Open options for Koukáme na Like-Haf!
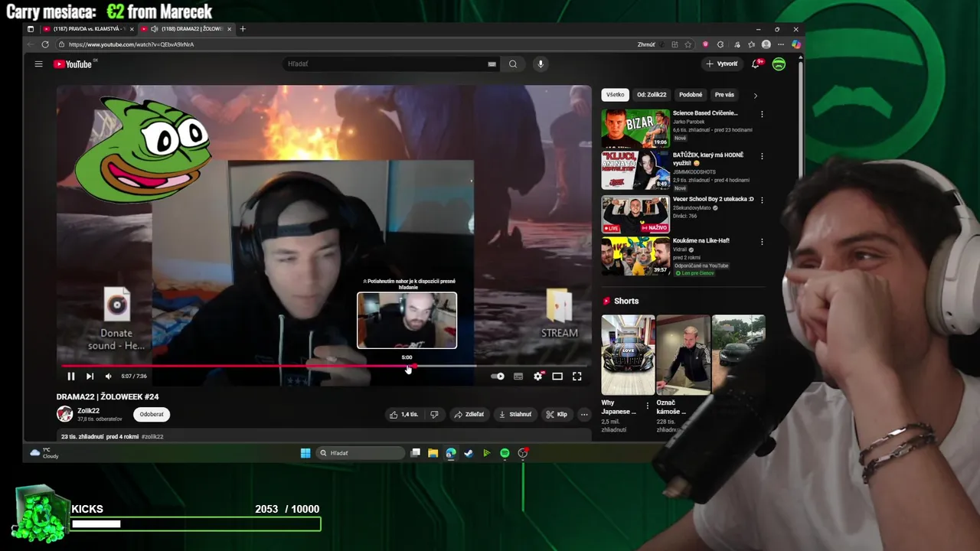 pos(762,241)
